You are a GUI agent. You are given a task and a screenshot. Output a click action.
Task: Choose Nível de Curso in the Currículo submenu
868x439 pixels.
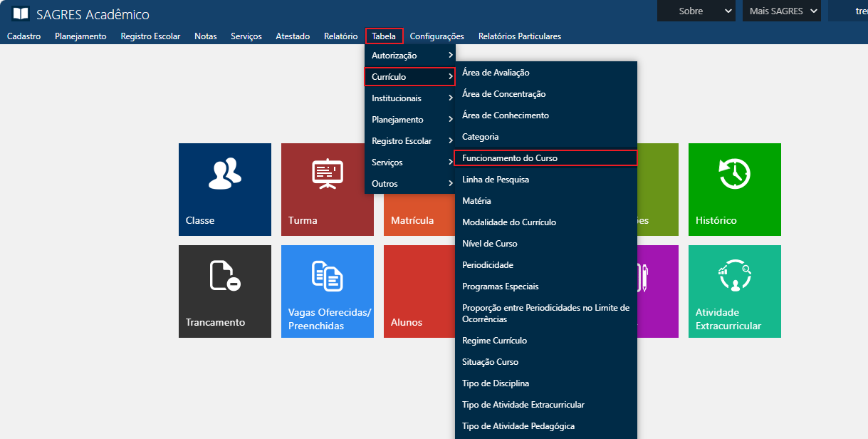tap(490, 244)
